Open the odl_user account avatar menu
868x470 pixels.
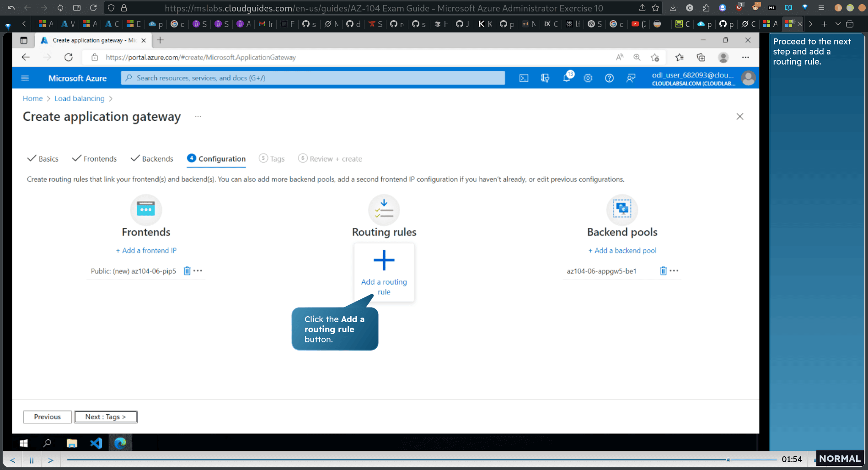(x=748, y=78)
